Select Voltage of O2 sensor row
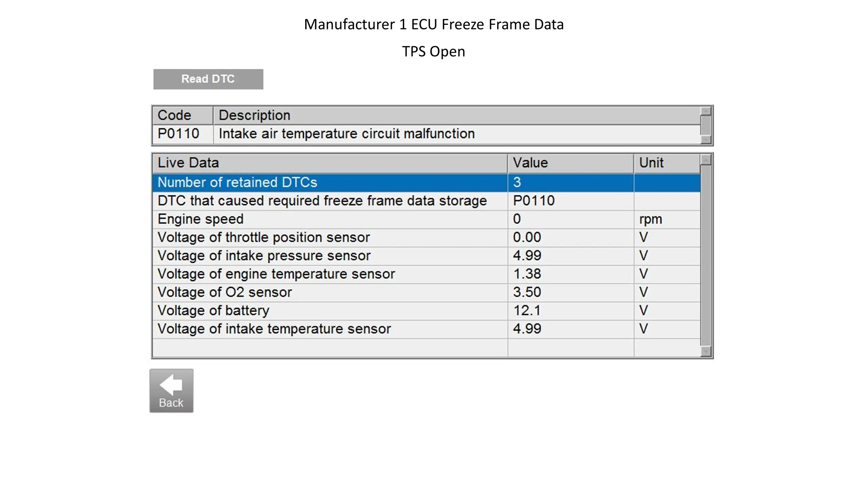 [x=426, y=292]
